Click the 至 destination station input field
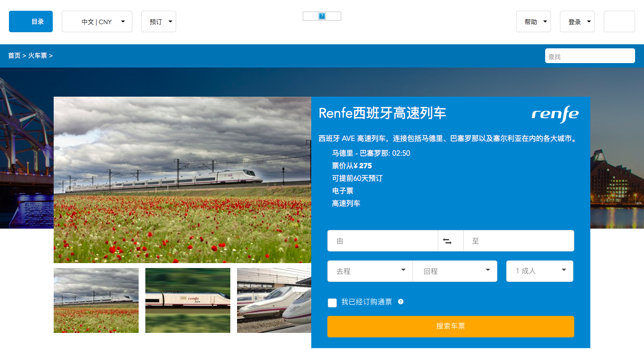This screenshot has width=644, height=349. click(519, 241)
